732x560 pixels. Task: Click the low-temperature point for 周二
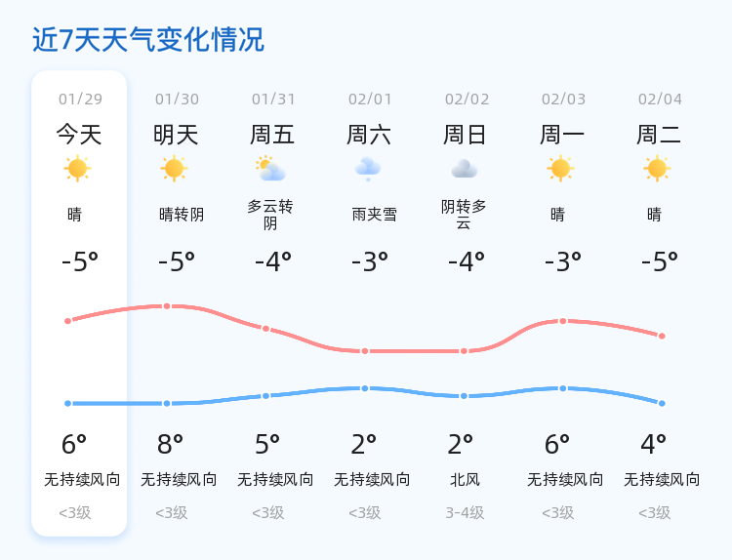coord(662,403)
